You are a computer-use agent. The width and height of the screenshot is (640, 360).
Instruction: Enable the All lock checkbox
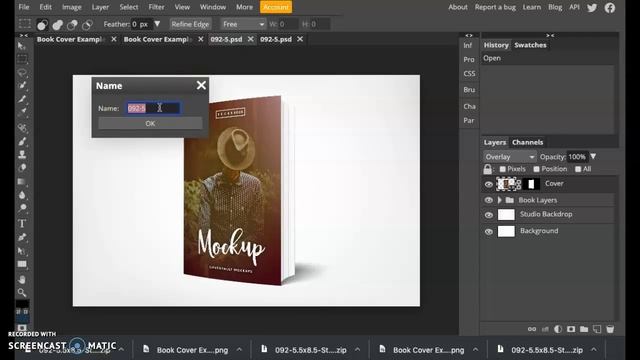[x=578, y=169]
